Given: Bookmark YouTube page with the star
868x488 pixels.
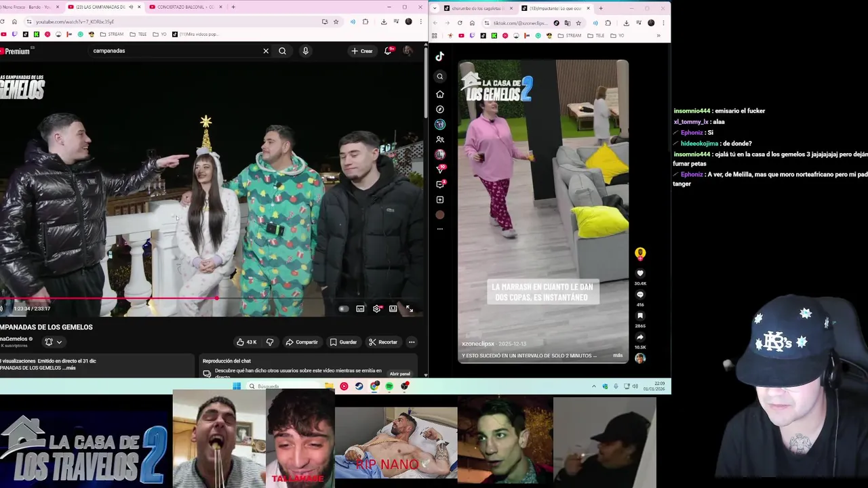Looking at the screenshot, I should (336, 22).
